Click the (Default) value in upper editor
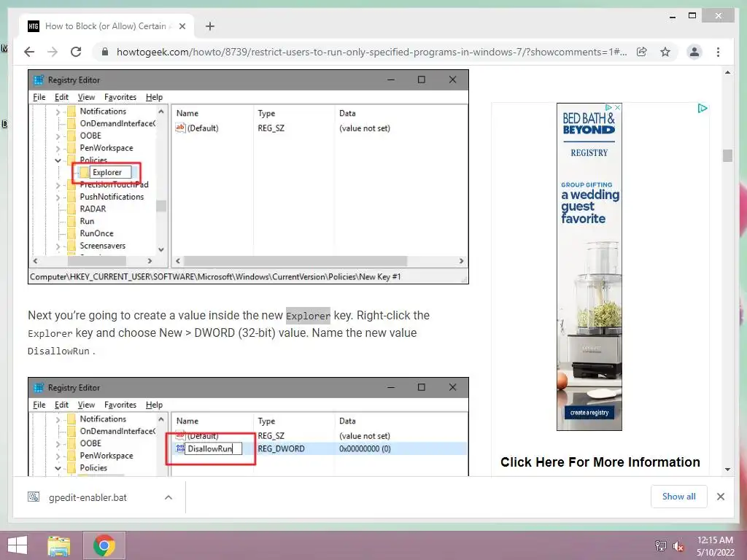The image size is (747, 560). click(x=203, y=128)
